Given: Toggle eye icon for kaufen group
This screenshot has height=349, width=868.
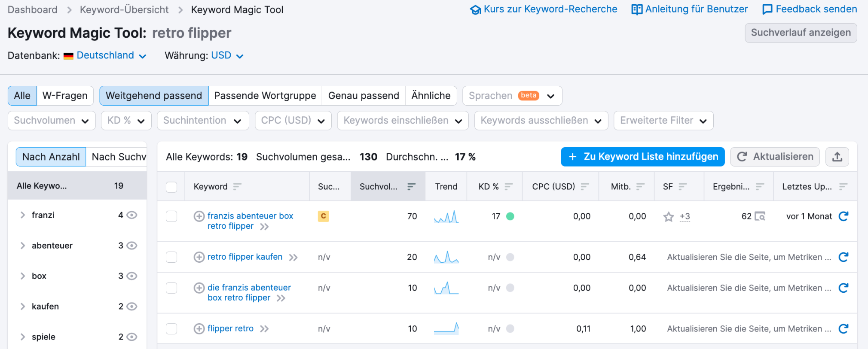Looking at the screenshot, I should (x=132, y=307).
